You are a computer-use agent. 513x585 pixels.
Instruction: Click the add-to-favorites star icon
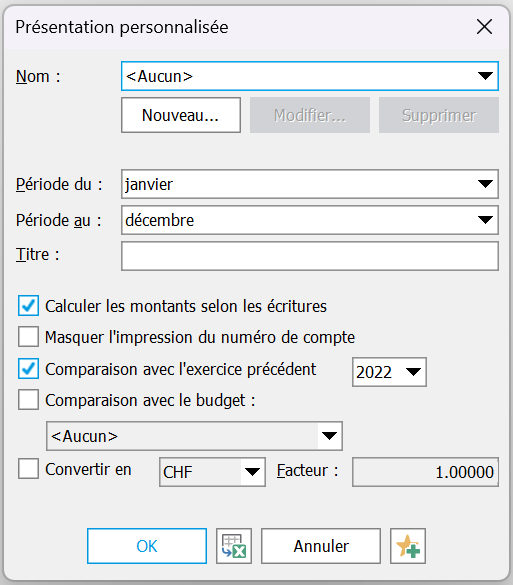click(408, 546)
